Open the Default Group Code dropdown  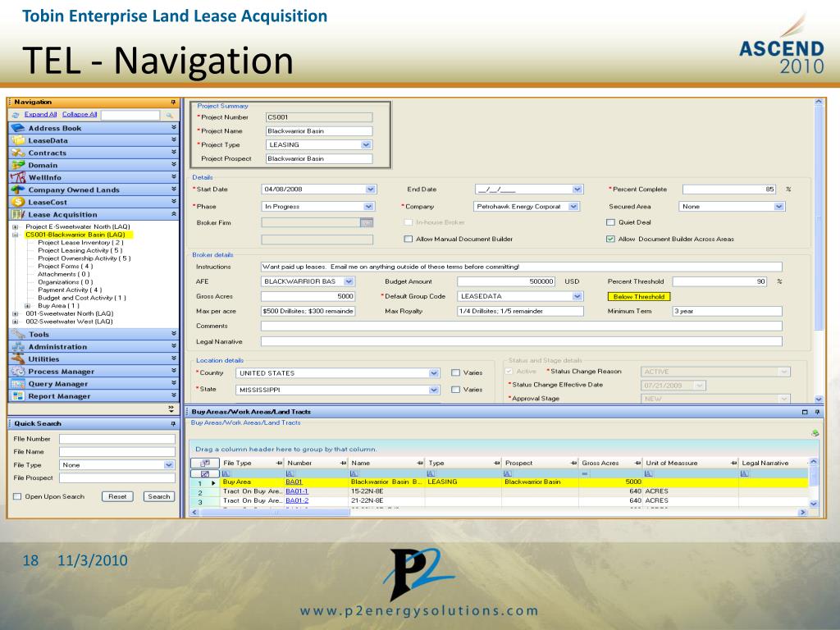[577, 296]
